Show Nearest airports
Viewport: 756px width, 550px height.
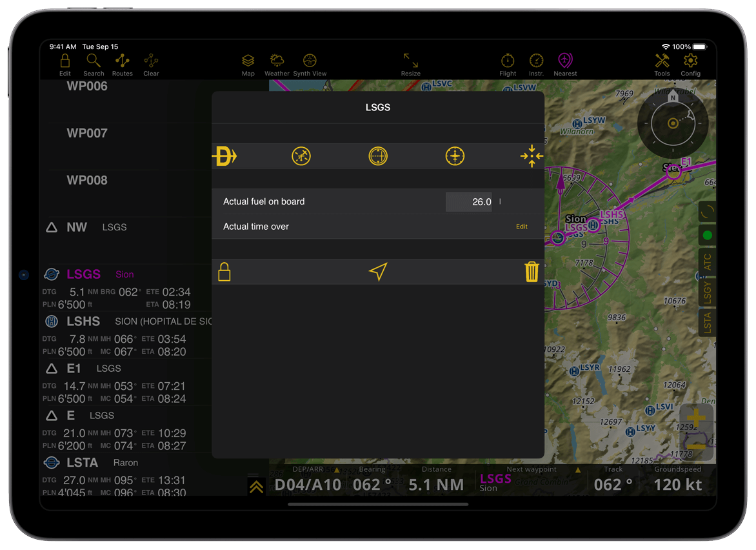[x=565, y=65]
